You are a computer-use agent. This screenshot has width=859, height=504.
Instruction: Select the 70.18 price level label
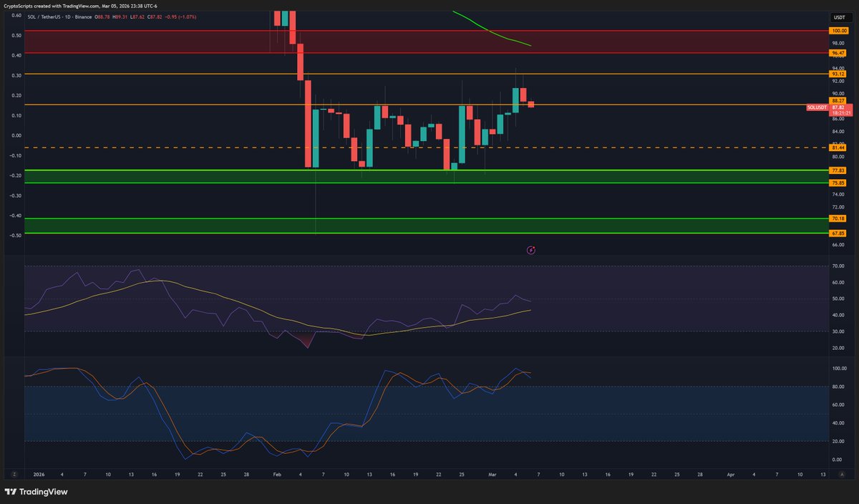coord(839,218)
